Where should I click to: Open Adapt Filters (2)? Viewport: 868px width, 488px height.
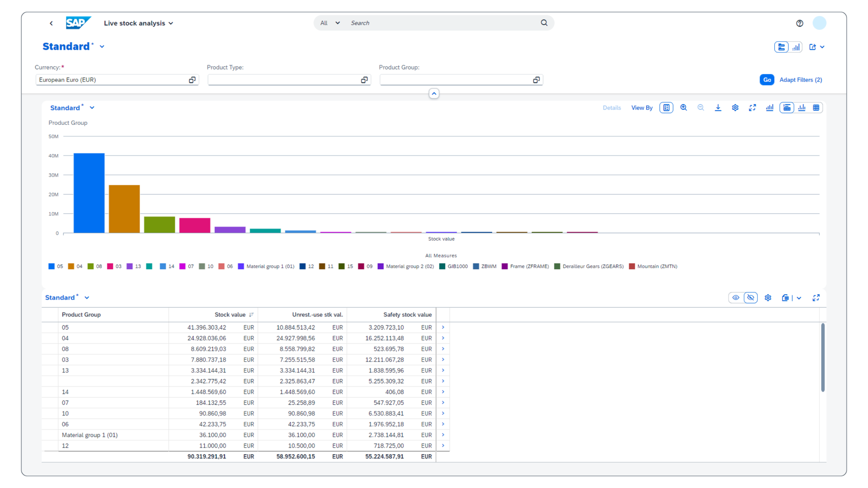(x=801, y=80)
